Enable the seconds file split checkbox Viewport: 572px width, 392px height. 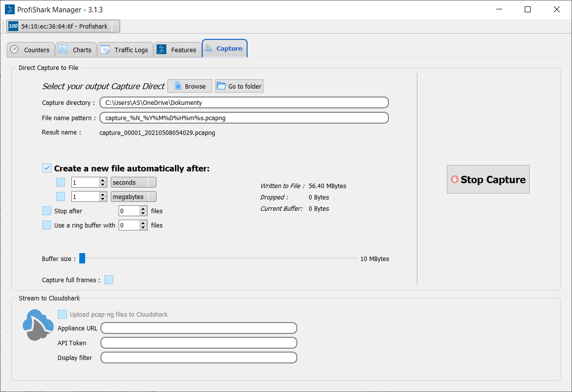pos(61,182)
